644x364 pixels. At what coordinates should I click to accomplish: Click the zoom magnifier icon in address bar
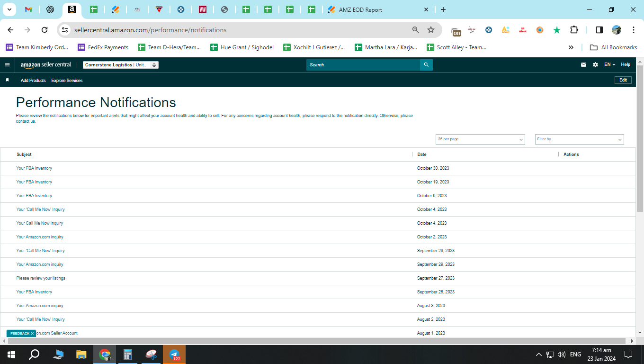point(416,30)
